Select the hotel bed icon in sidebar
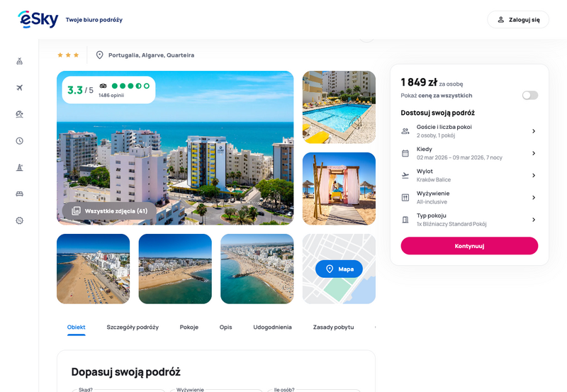 (x=20, y=194)
